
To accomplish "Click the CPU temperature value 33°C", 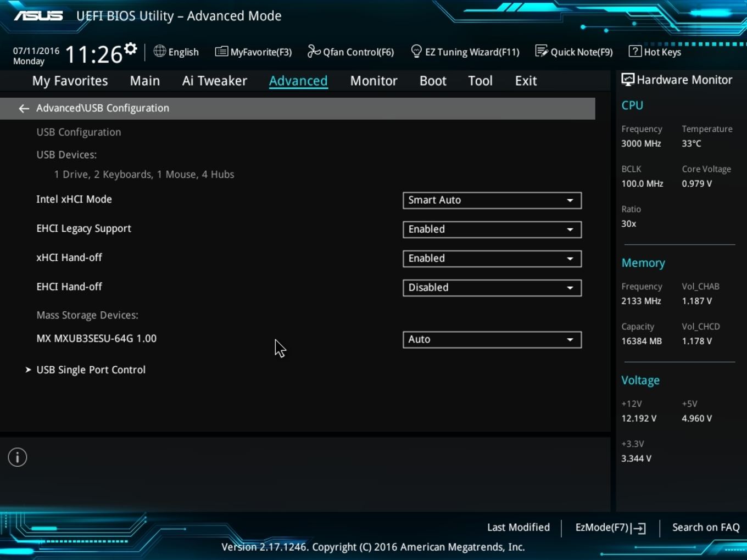I will pos(692,144).
